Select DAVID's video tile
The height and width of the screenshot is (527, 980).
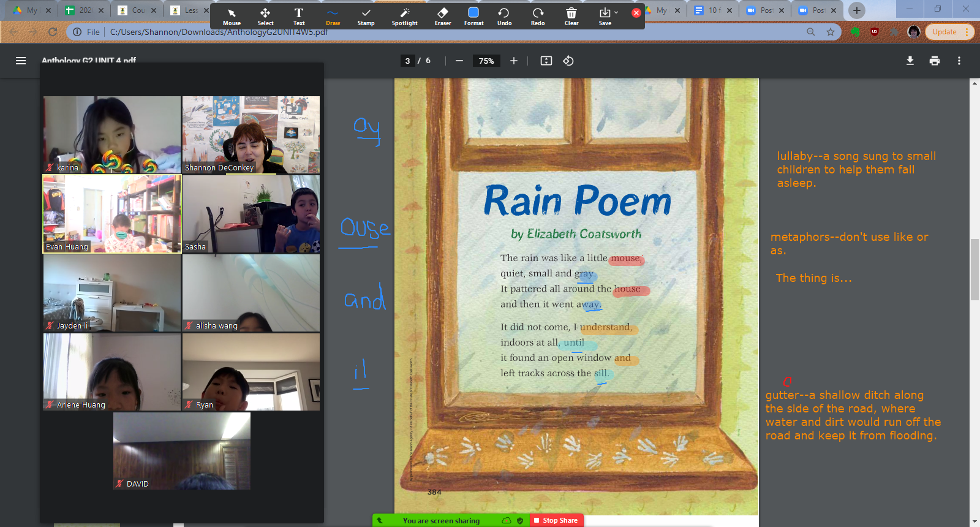pos(182,451)
